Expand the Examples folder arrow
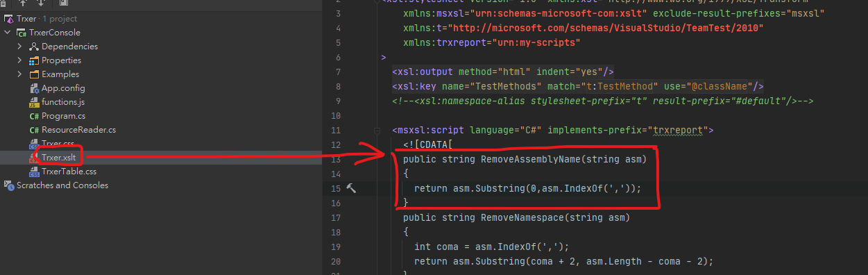868x275 pixels. click(20, 74)
